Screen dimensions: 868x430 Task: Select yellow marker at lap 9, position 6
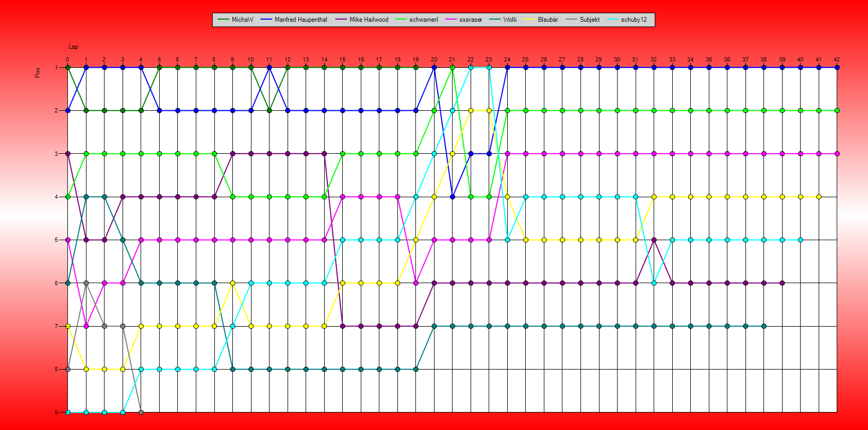(x=232, y=283)
